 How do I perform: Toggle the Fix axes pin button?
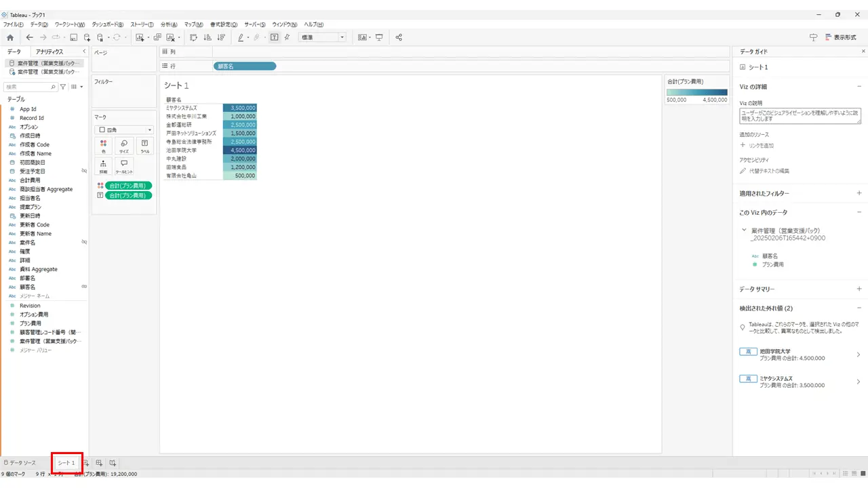point(288,37)
